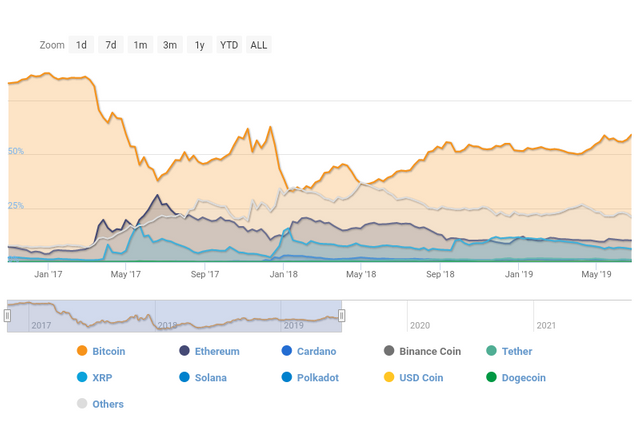Image resolution: width=640 pixels, height=440 pixels.
Task: Toggle the Solana series label
Action: click(211, 378)
